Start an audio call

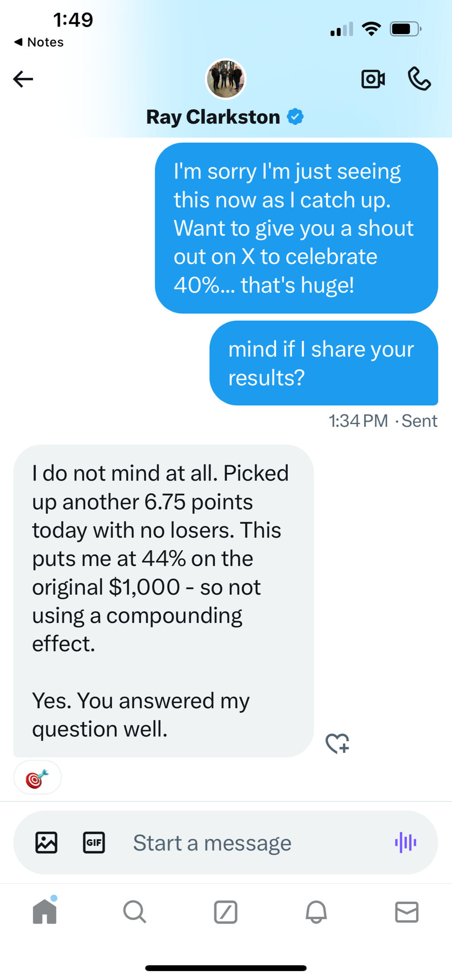tap(419, 79)
